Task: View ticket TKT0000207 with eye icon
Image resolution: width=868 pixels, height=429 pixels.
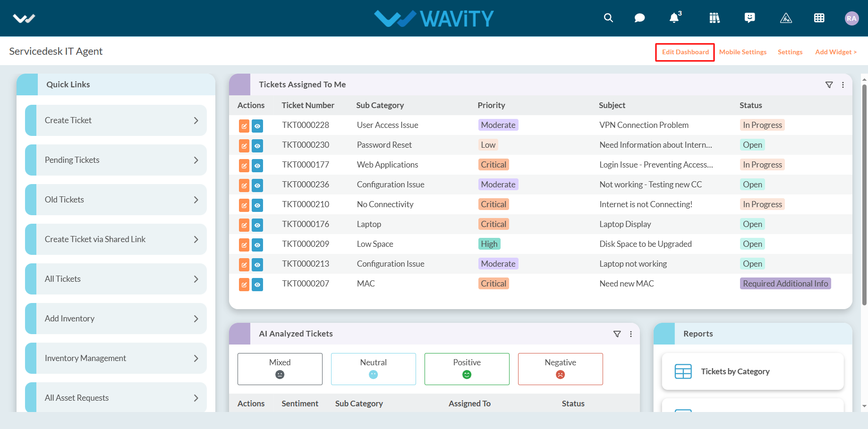Action: 257,285
